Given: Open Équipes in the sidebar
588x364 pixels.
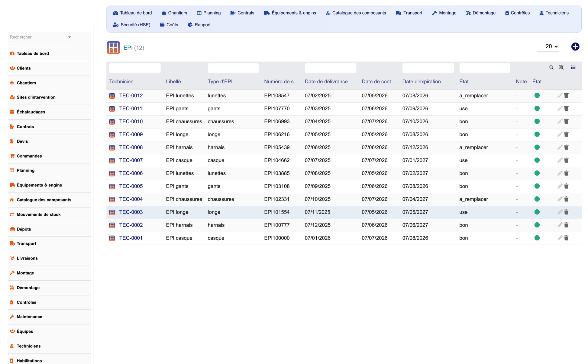Looking at the screenshot, I should pyautogui.click(x=49, y=331).
